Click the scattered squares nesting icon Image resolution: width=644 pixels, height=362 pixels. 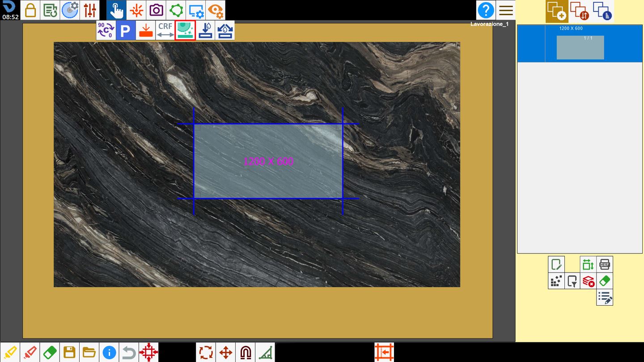[556, 281]
